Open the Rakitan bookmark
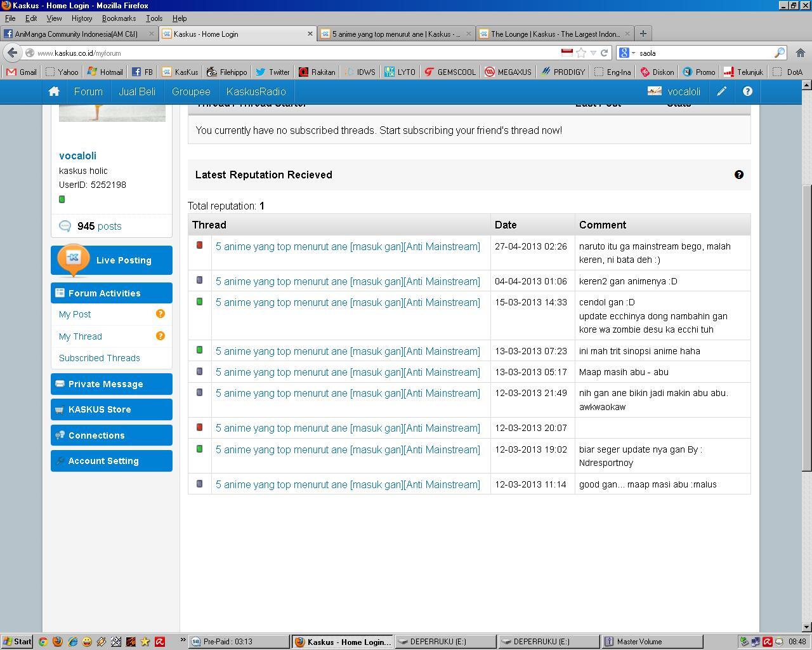 [x=317, y=72]
